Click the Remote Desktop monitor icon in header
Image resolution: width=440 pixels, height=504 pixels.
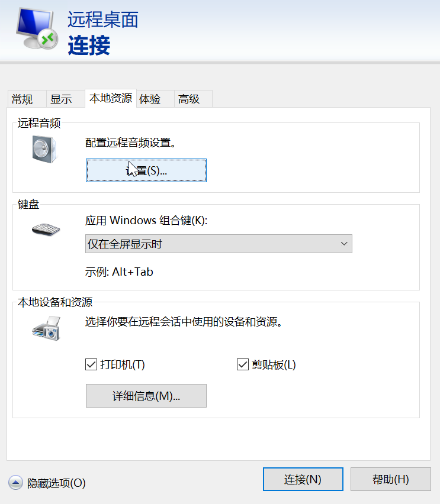[37, 28]
